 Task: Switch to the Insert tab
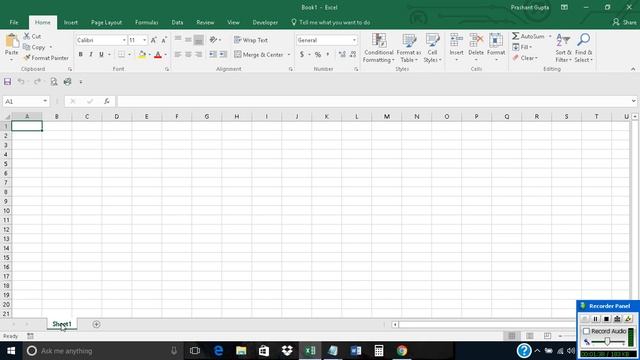click(x=71, y=22)
